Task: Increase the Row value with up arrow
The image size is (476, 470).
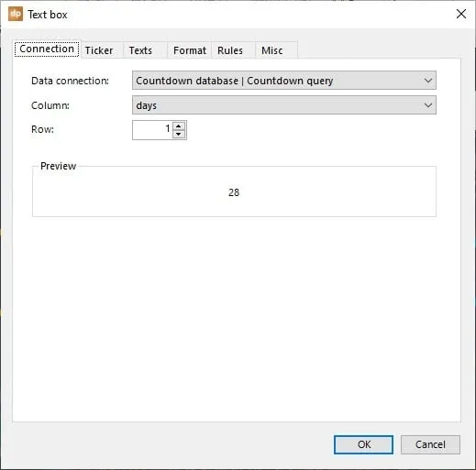Action: coord(179,126)
